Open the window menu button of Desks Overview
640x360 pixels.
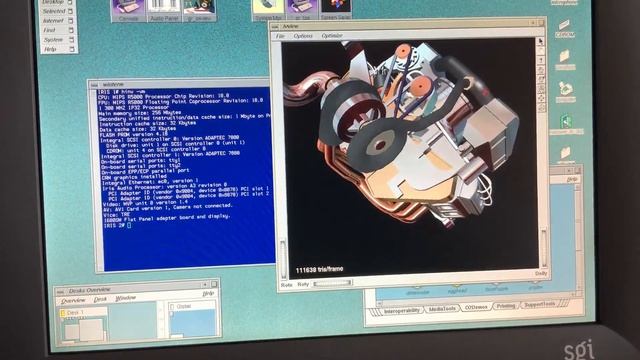pos(60,291)
